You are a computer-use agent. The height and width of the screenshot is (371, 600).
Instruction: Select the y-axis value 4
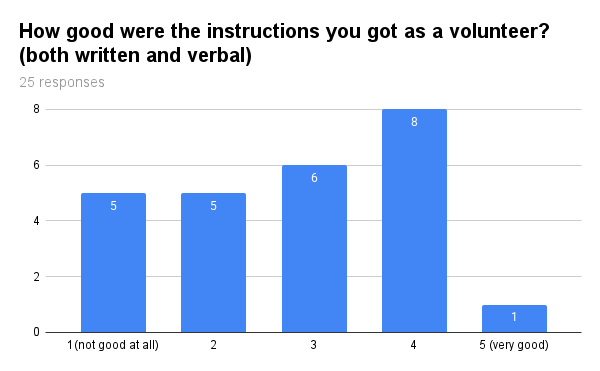36,221
